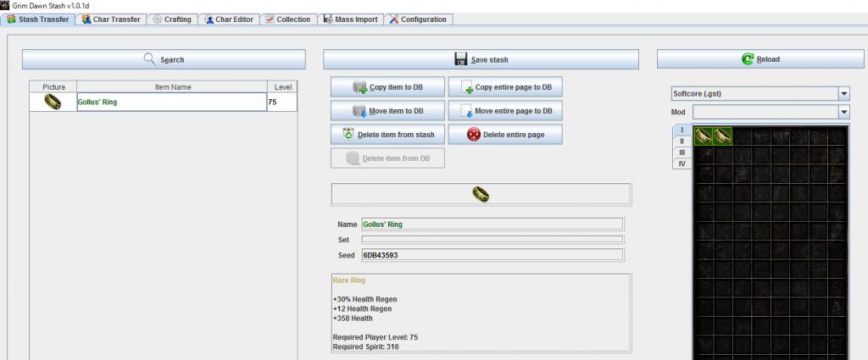Click the Seed field 6DB43593
868x360 pixels.
coord(492,256)
